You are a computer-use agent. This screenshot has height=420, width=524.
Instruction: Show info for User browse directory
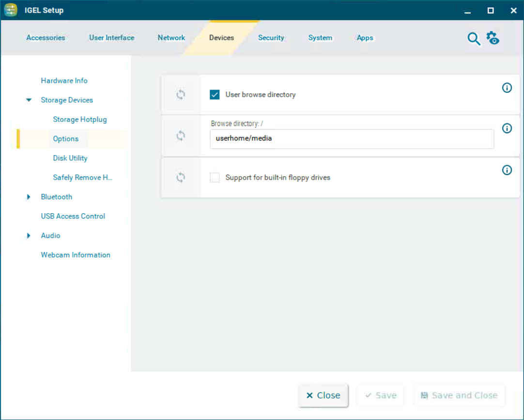click(507, 88)
